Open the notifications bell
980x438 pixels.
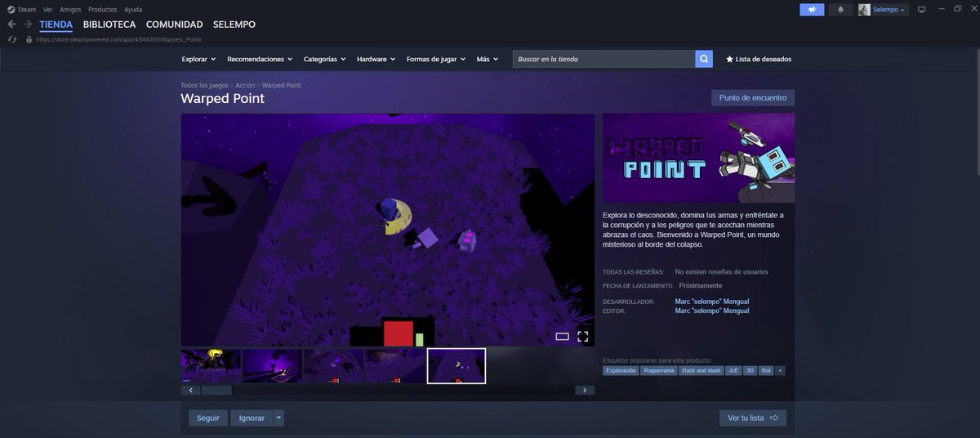[841, 10]
